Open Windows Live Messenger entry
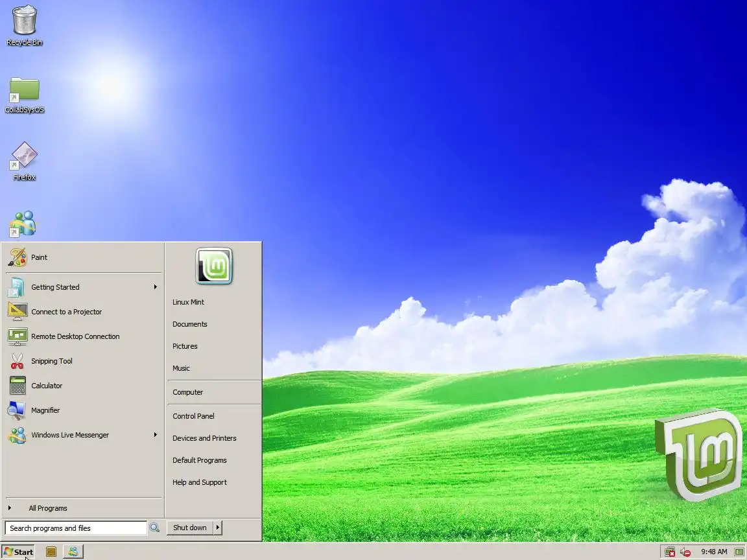747x560 pixels. 84,435
